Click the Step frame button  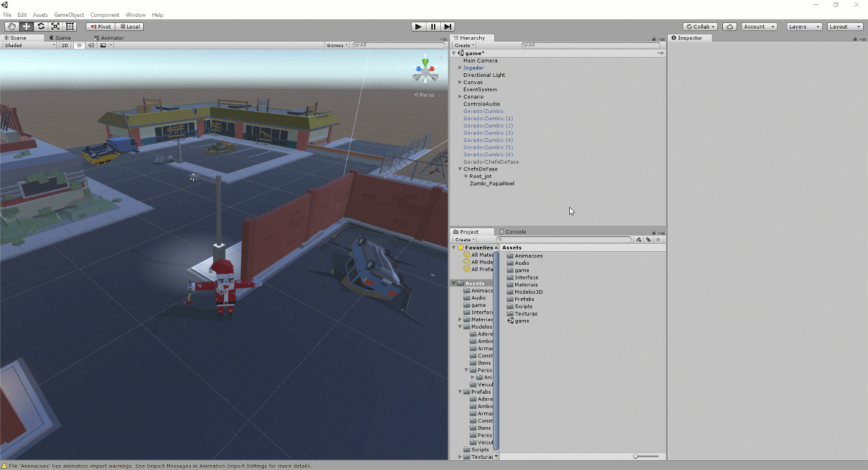(x=448, y=27)
